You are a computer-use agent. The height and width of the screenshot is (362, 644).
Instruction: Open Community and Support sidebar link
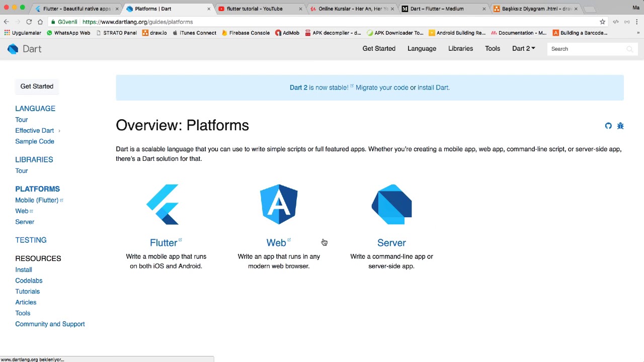50,324
